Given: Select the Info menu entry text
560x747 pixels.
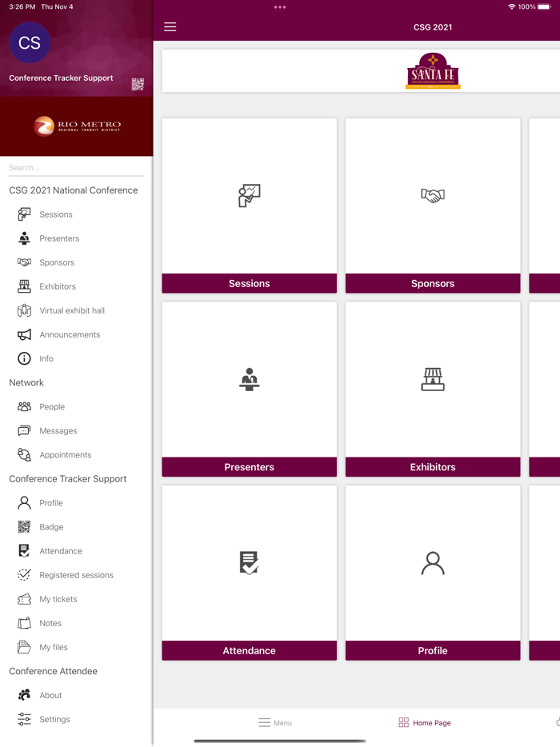Looking at the screenshot, I should pos(46,358).
